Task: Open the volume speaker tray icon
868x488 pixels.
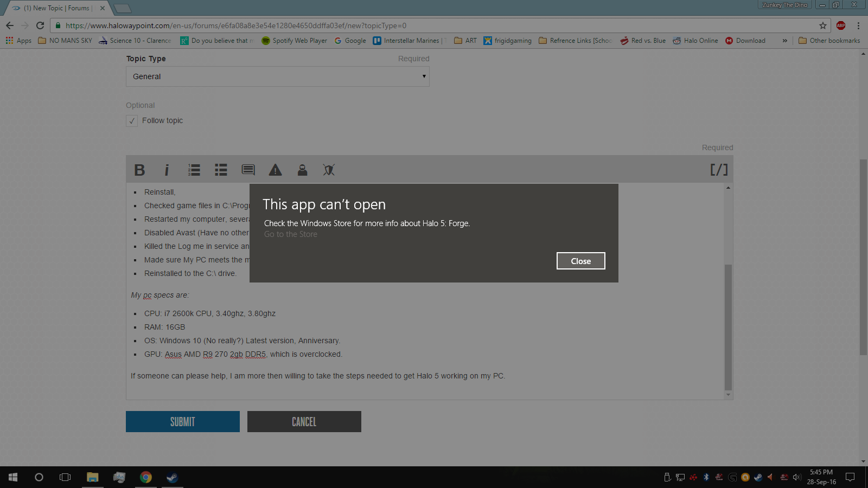Action: click(x=796, y=477)
